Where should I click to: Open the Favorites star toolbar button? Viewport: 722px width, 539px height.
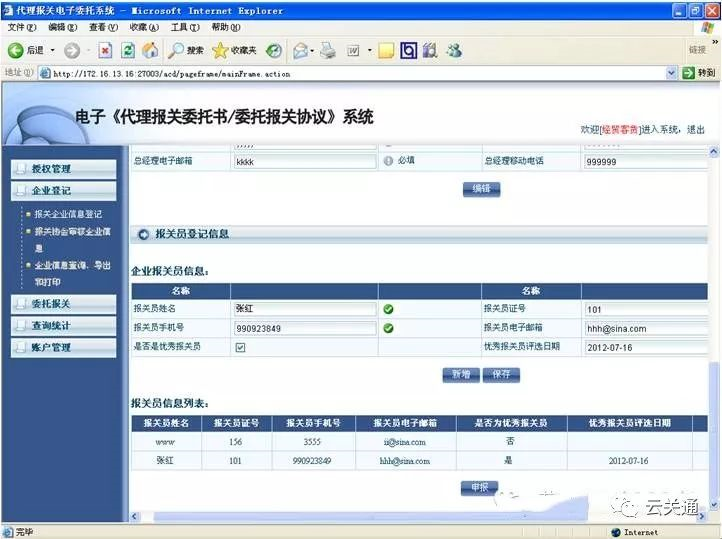[234, 50]
